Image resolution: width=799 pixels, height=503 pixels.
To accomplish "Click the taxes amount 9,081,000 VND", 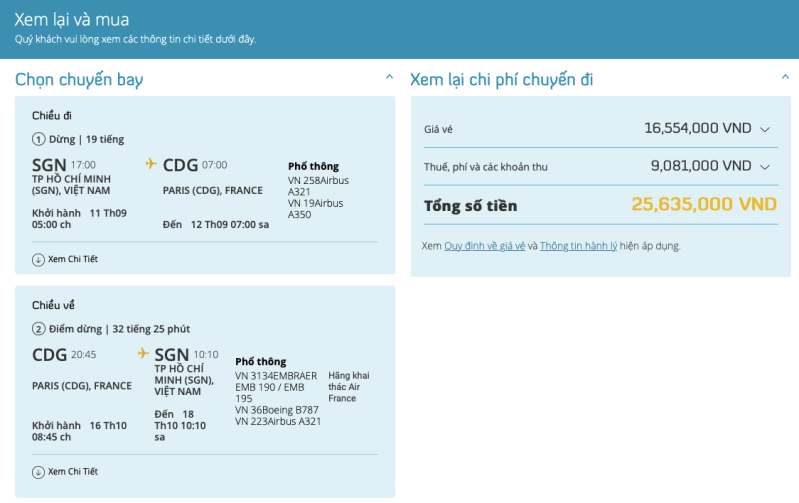I will click(700, 167).
